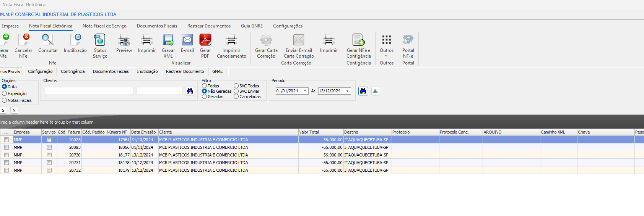Select the Expedição radio option

pyautogui.click(x=5, y=93)
